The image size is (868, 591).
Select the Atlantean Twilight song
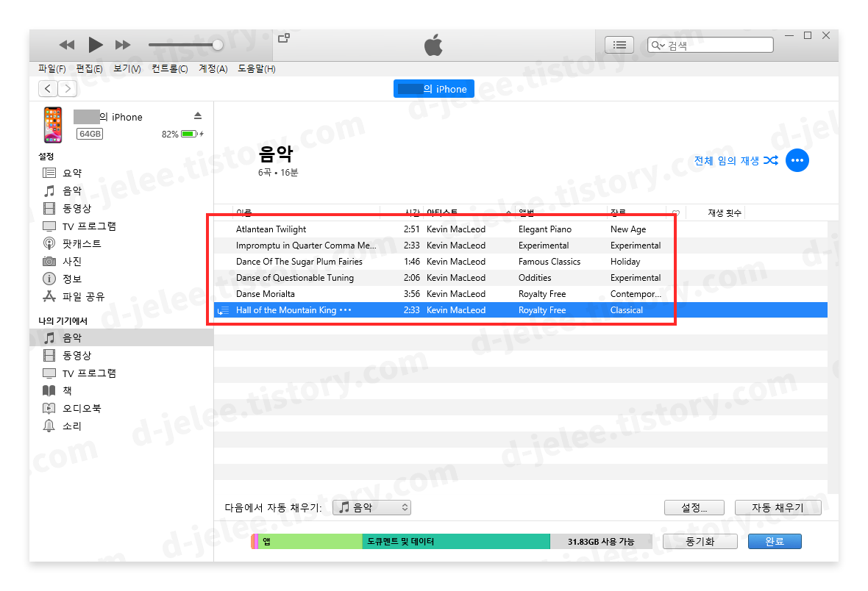[271, 229]
